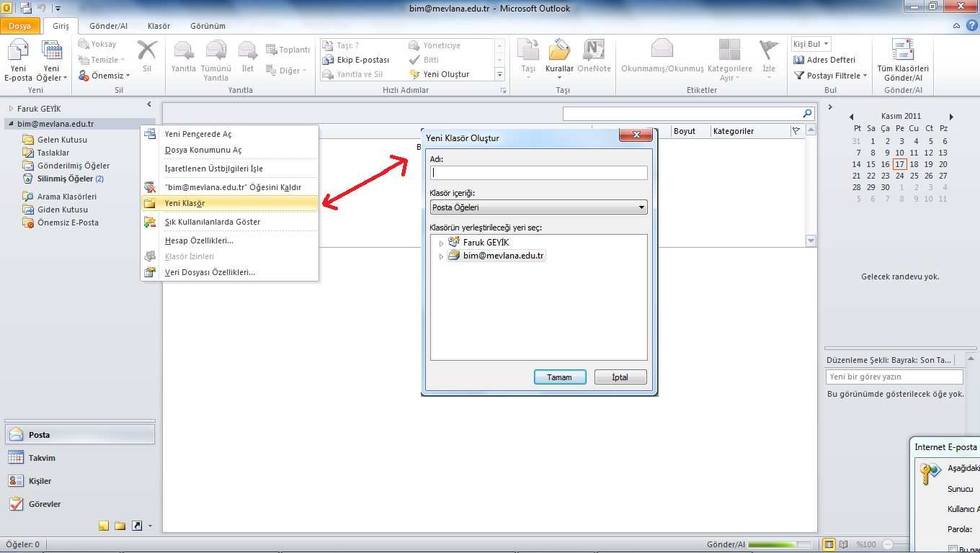Click the Kategoriler column header

click(749, 131)
